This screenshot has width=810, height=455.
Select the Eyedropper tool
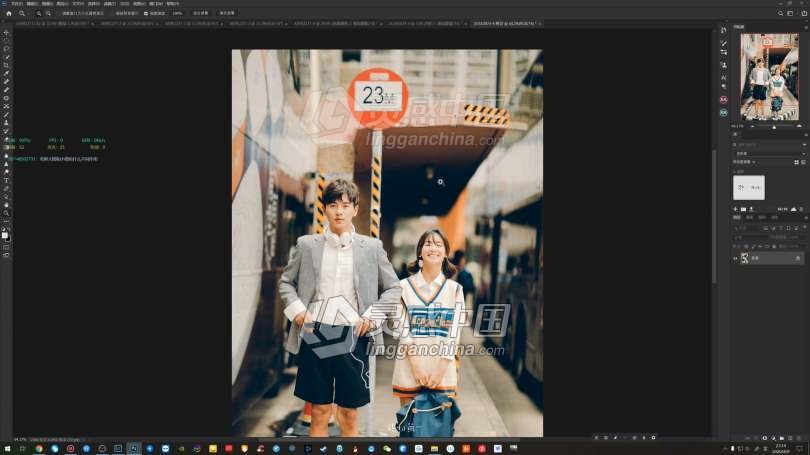click(6, 73)
